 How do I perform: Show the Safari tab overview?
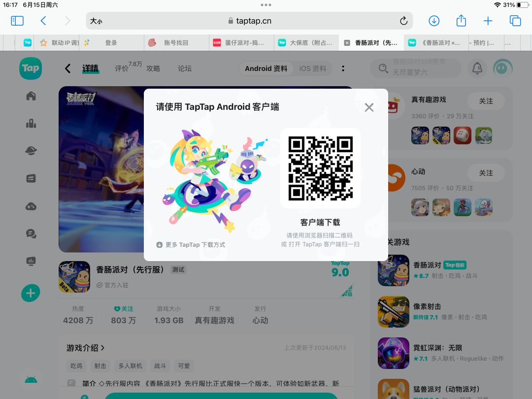pos(515,21)
